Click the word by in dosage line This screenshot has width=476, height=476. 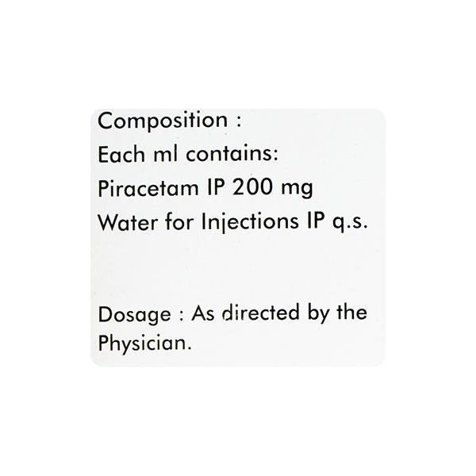coord(318,313)
